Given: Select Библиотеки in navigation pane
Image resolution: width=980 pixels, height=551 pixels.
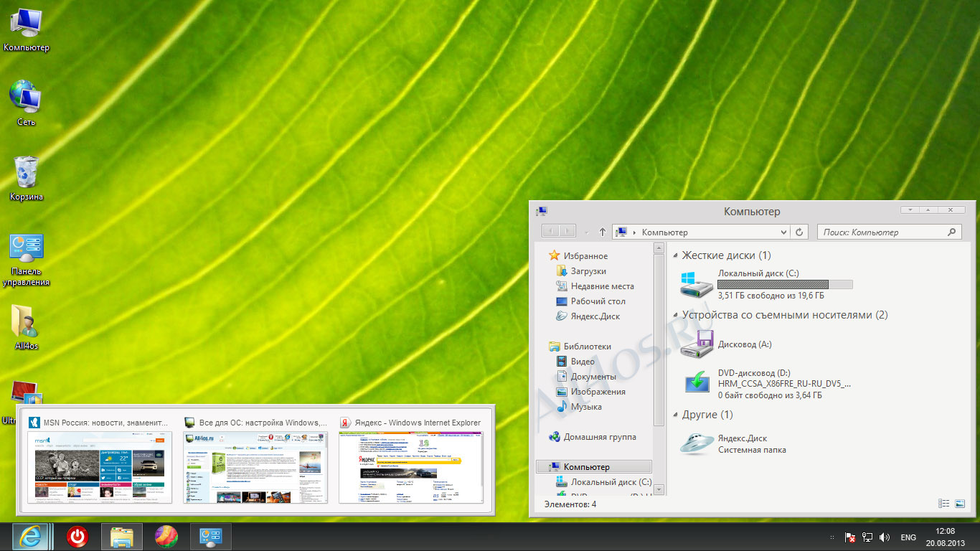Looking at the screenshot, I should pyautogui.click(x=580, y=347).
